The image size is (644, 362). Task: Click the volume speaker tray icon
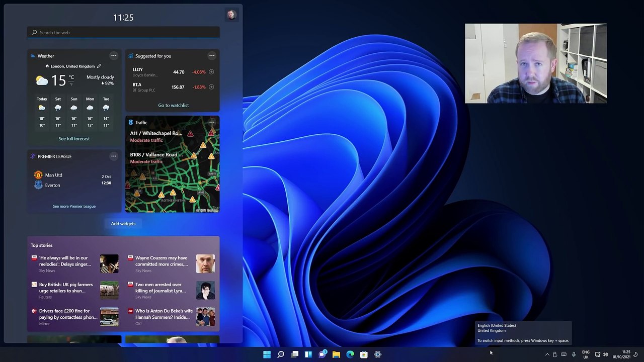coord(605,354)
